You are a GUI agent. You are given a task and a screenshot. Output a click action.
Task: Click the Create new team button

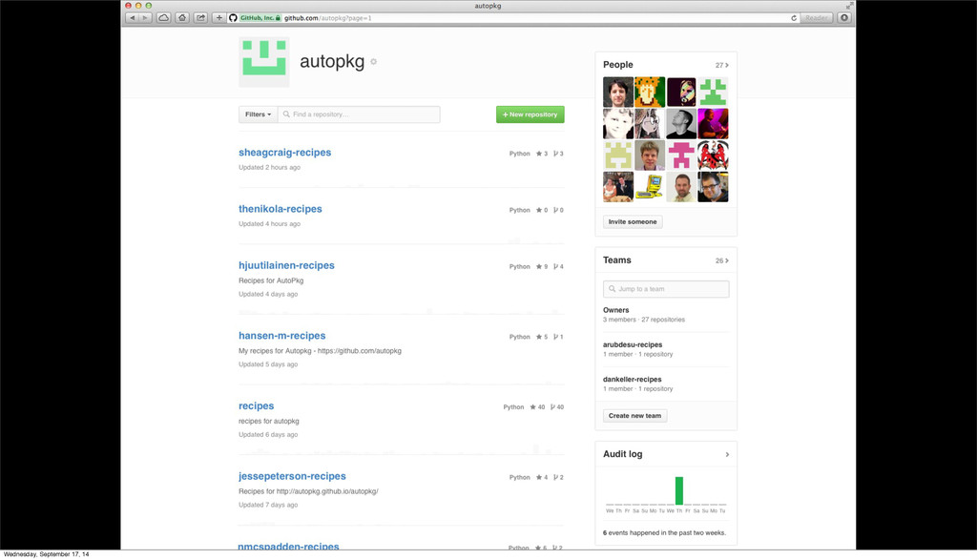point(634,416)
